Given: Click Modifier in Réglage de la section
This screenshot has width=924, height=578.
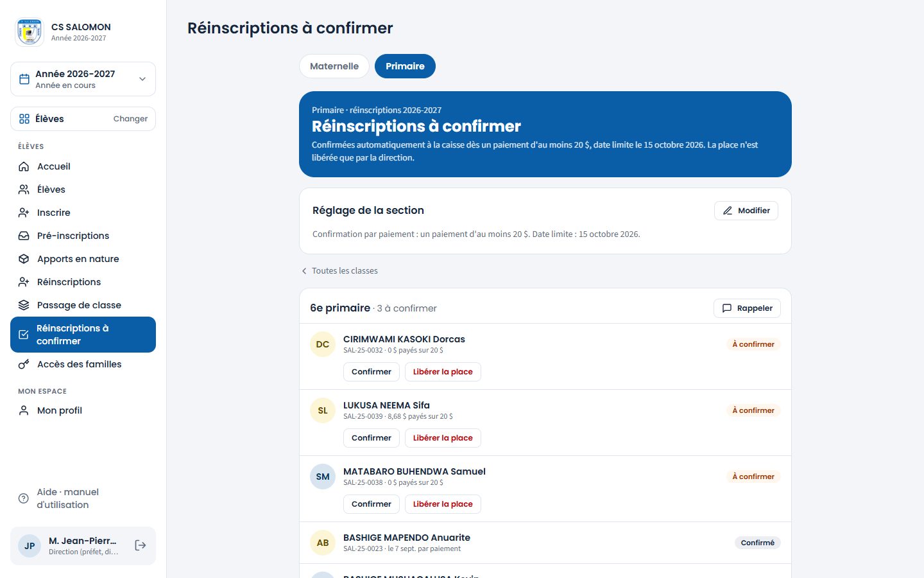Looking at the screenshot, I should click(x=746, y=211).
